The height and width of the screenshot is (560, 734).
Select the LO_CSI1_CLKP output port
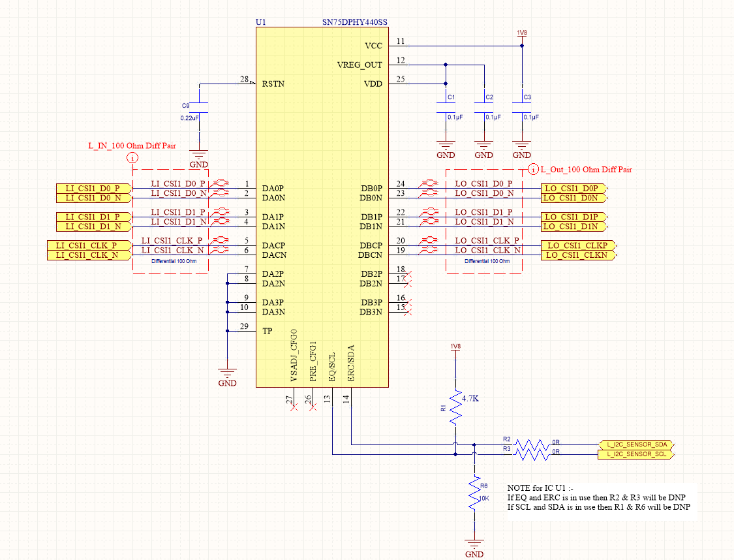click(x=579, y=245)
